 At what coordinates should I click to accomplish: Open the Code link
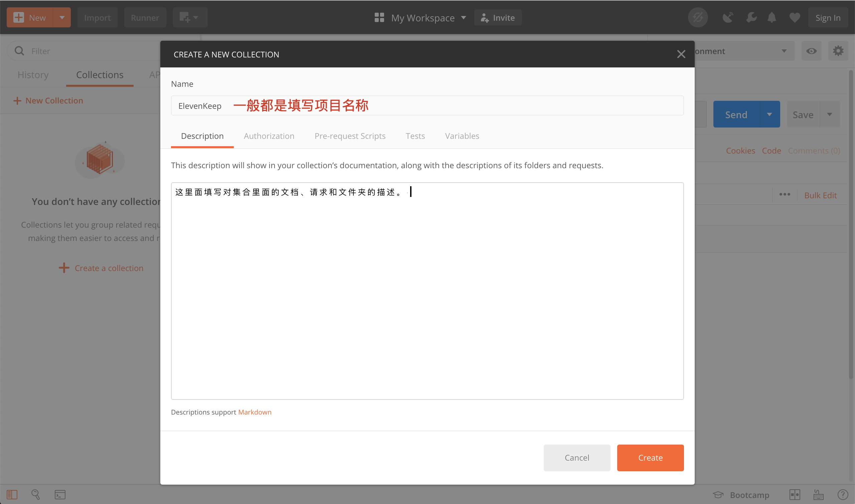(x=772, y=151)
